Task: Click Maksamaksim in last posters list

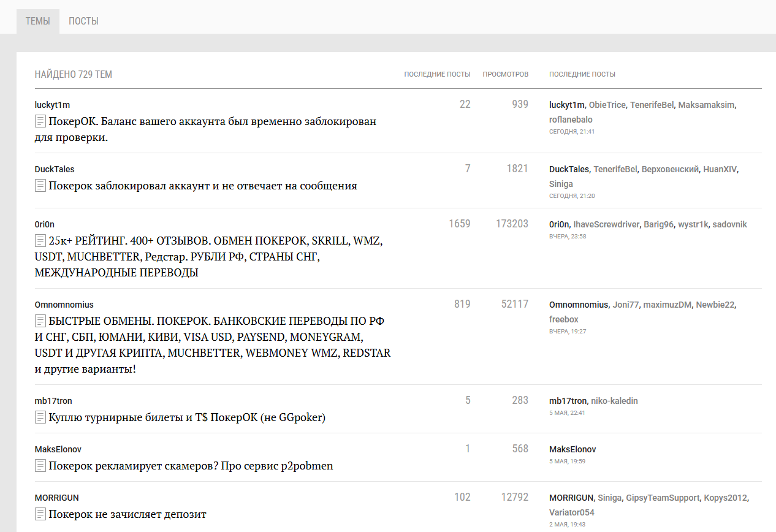Action: tap(706, 105)
